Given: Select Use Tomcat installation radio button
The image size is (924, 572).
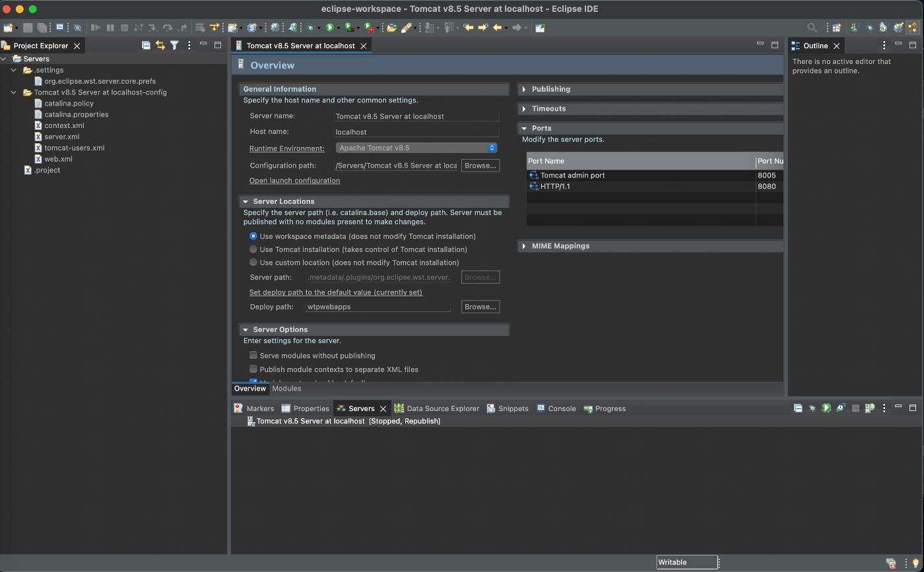Looking at the screenshot, I should (253, 249).
